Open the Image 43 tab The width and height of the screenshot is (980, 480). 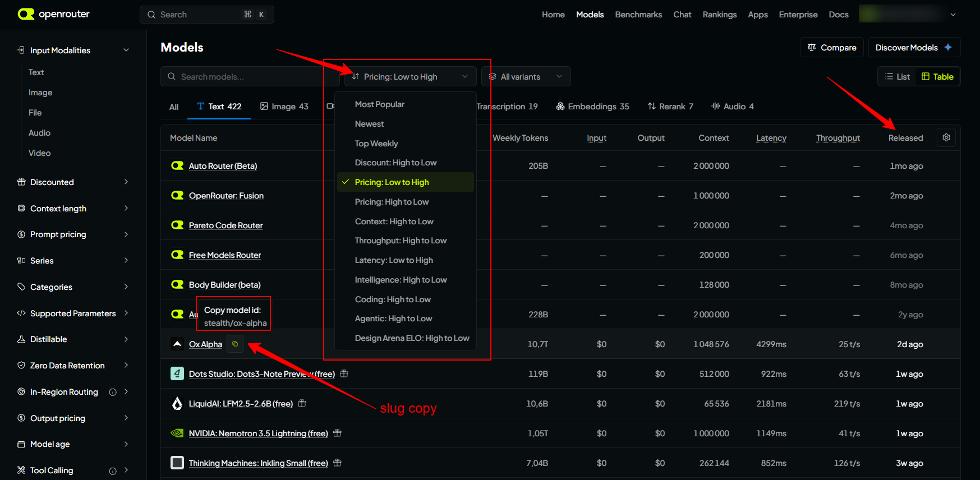284,107
